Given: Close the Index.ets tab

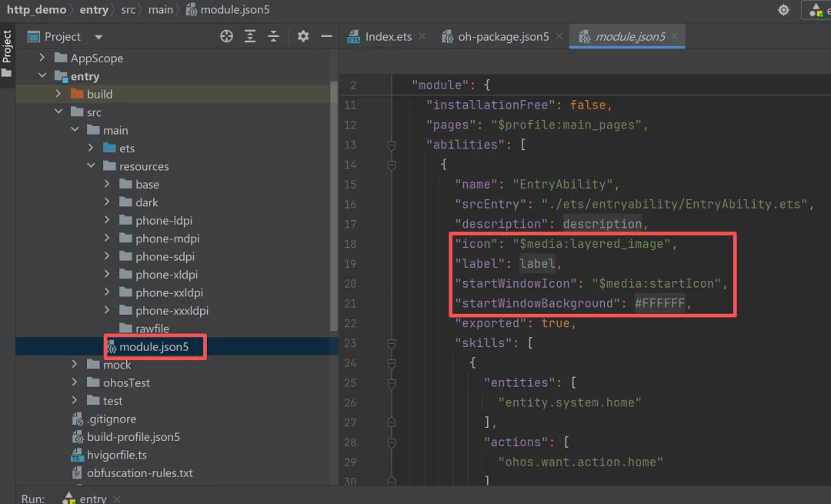Looking at the screenshot, I should (422, 36).
